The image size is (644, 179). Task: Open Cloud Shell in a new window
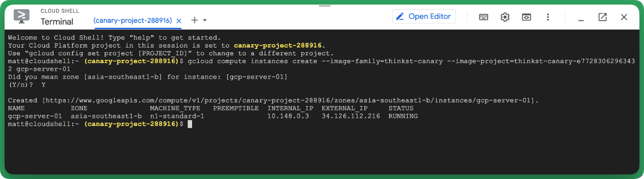click(x=602, y=17)
